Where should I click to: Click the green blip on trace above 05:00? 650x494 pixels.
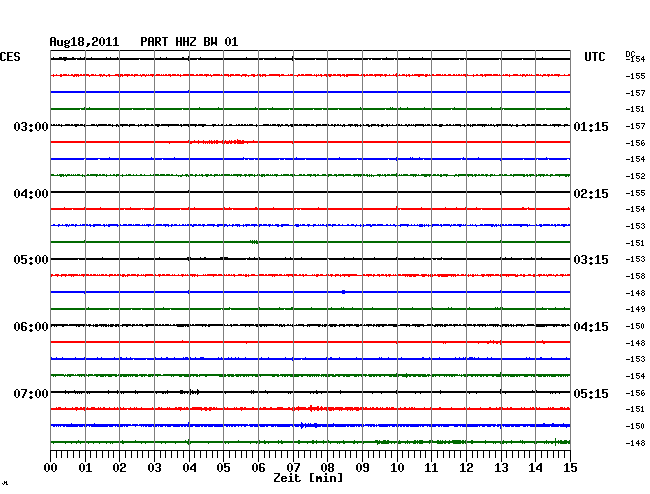pyautogui.click(x=254, y=242)
